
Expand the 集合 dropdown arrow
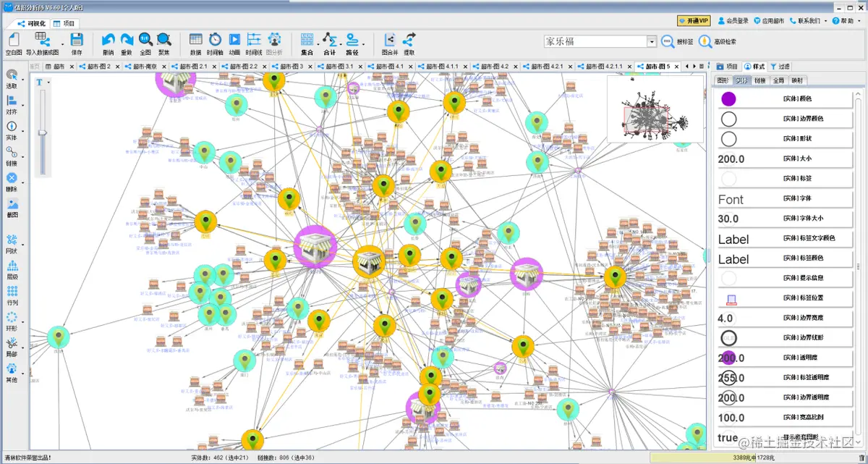tap(318, 43)
